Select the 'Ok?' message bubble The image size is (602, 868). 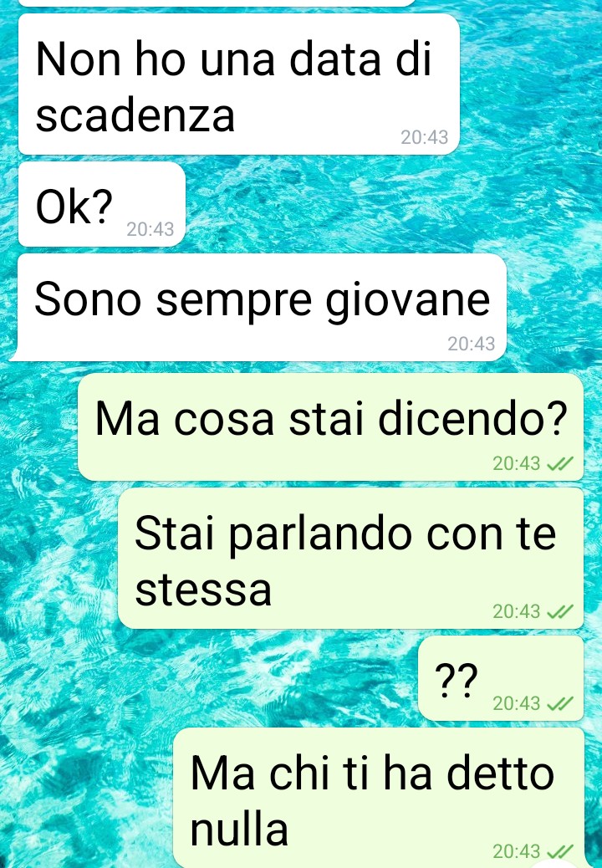(102, 204)
